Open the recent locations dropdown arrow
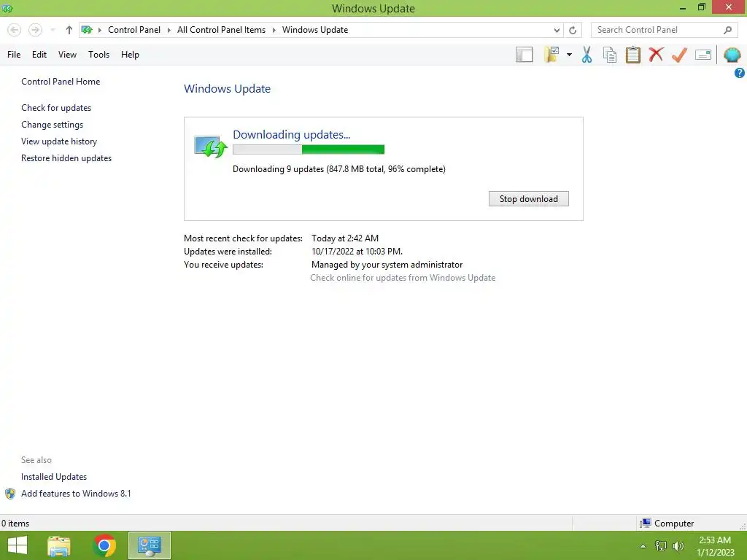747x560 pixels. [x=53, y=30]
